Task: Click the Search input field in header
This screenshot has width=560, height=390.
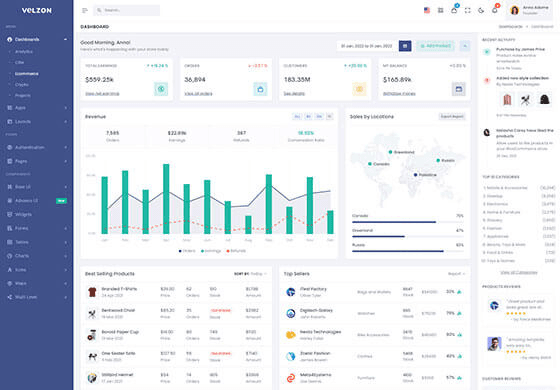Action: [127, 10]
